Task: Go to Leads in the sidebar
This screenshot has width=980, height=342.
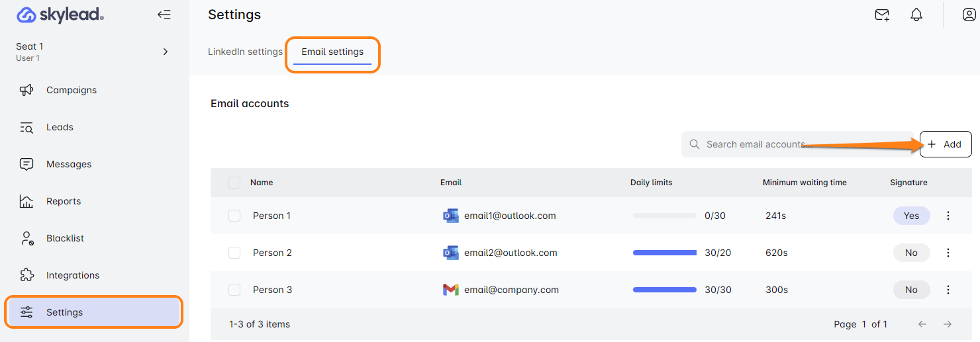Action: pyautogui.click(x=60, y=127)
